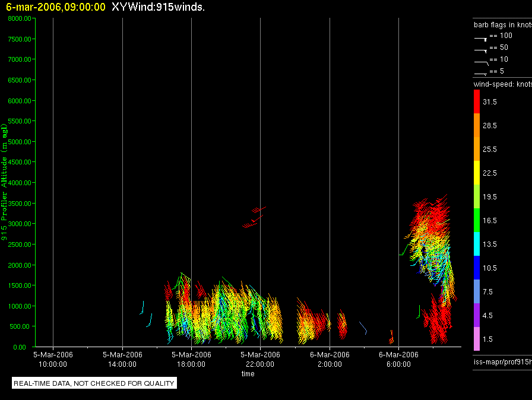
Task: Click the 31.5 wind-speed scale value
Action: coord(490,102)
